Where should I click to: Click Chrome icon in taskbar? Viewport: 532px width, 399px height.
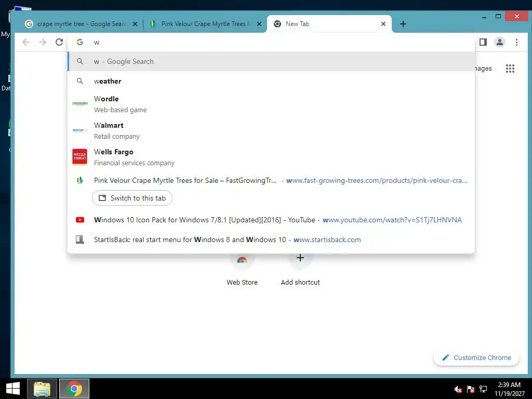point(74,389)
